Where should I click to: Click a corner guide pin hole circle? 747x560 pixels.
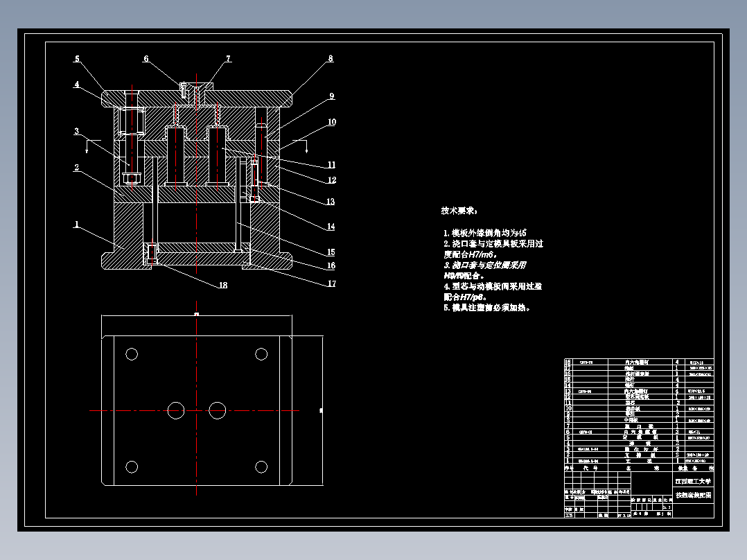(x=132, y=353)
